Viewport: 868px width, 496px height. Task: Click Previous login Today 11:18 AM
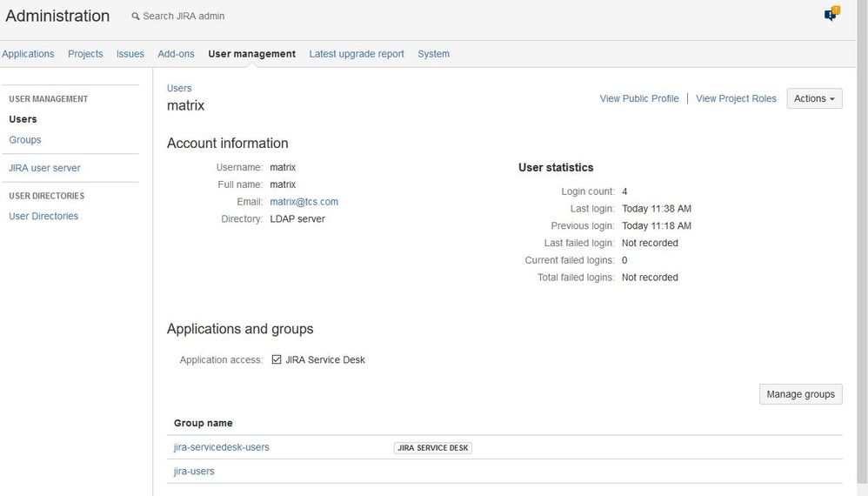(656, 226)
